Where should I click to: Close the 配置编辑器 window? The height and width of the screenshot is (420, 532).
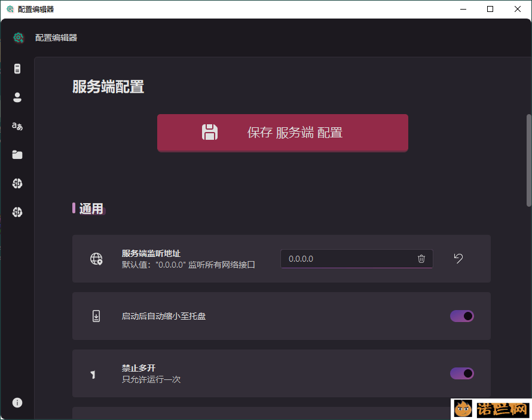(x=518, y=9)
